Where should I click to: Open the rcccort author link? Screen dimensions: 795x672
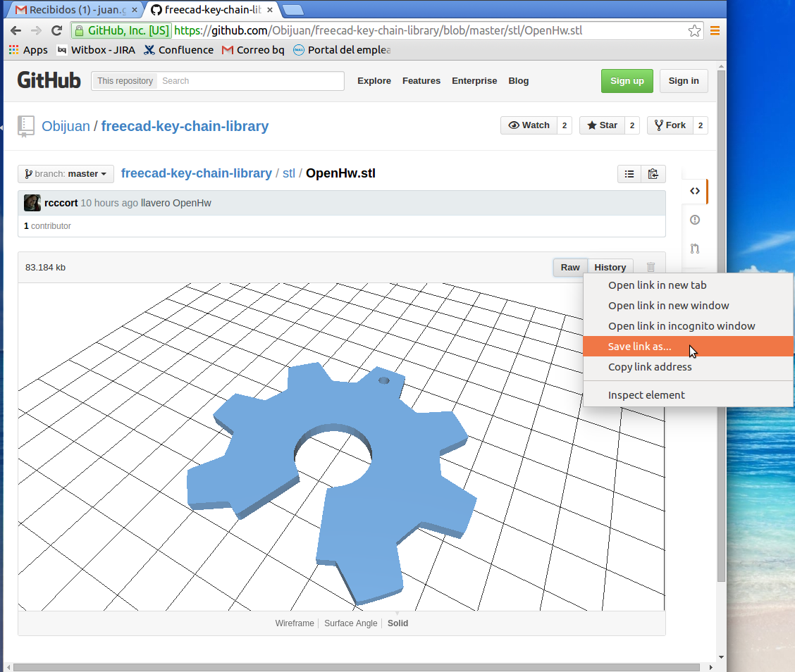tap(61, 203)
